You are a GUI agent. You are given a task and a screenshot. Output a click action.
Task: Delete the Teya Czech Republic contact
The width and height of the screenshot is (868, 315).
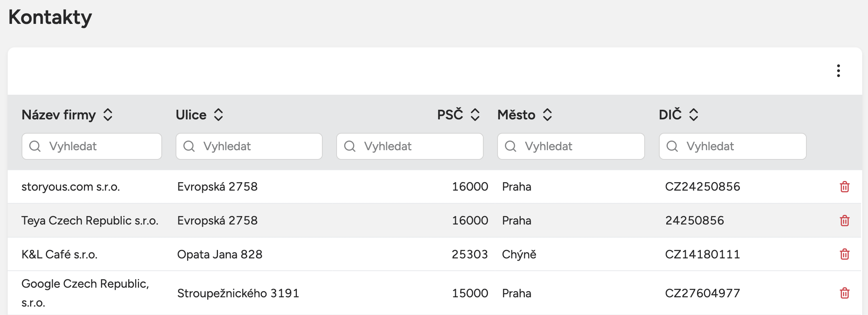click(x=845, y=221)
